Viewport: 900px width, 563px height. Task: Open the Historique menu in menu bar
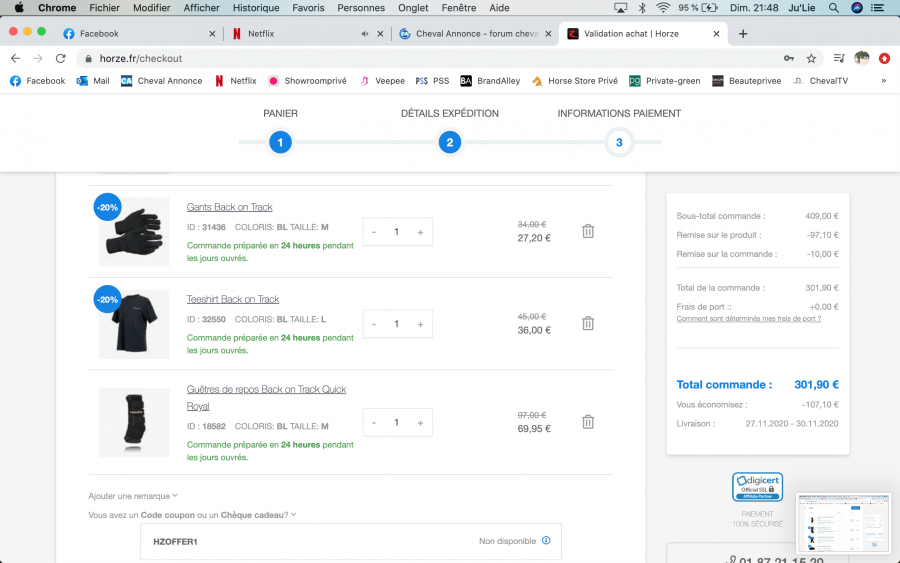click(x=256, y=8)
